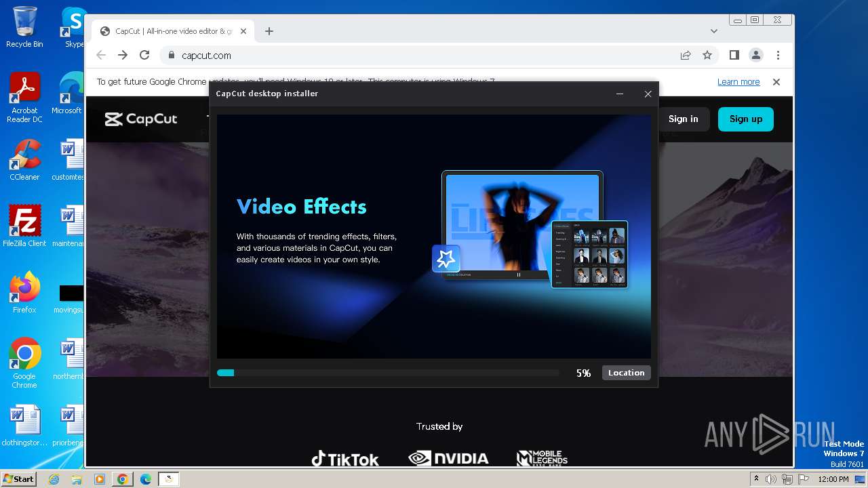The image size is (868, 488).
Task: Go forward in Chrome
Action: [x=123, y=56]
